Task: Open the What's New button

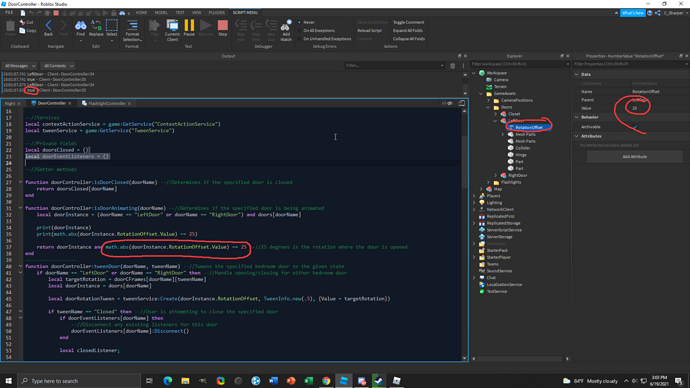Action: (633, 13)
